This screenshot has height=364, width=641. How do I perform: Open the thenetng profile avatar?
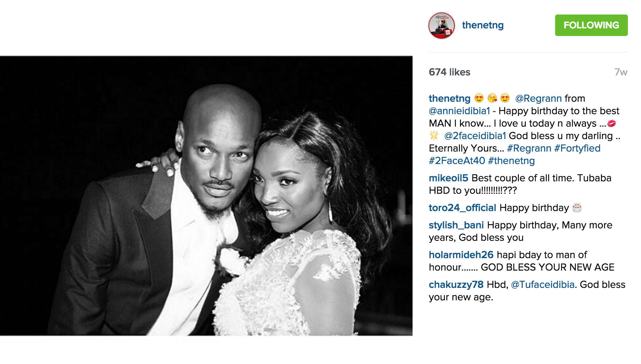441,26
